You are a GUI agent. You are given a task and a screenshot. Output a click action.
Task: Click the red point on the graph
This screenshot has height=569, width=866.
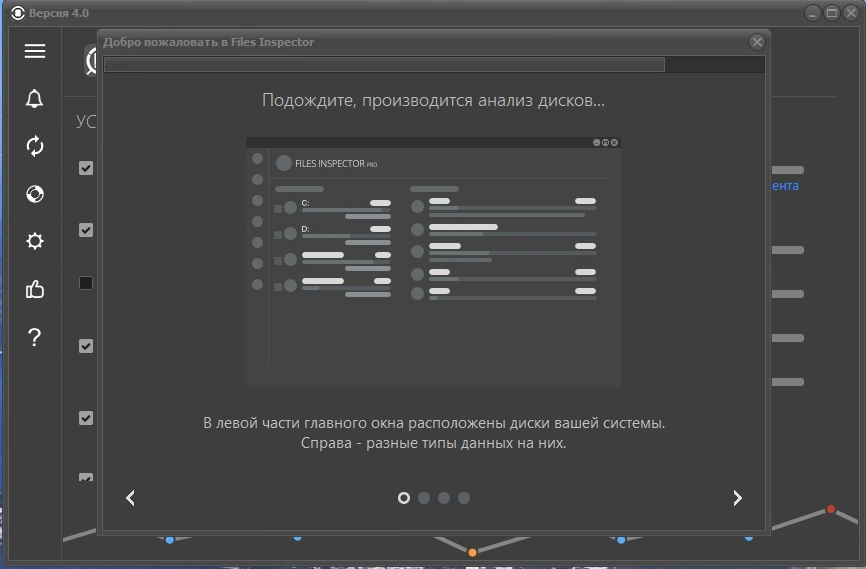[x=831, y=509]
